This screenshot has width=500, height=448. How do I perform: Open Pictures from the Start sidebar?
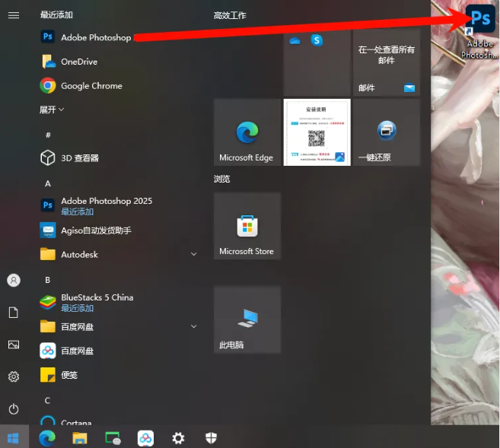pyautogui.click(x=14, y=345)
